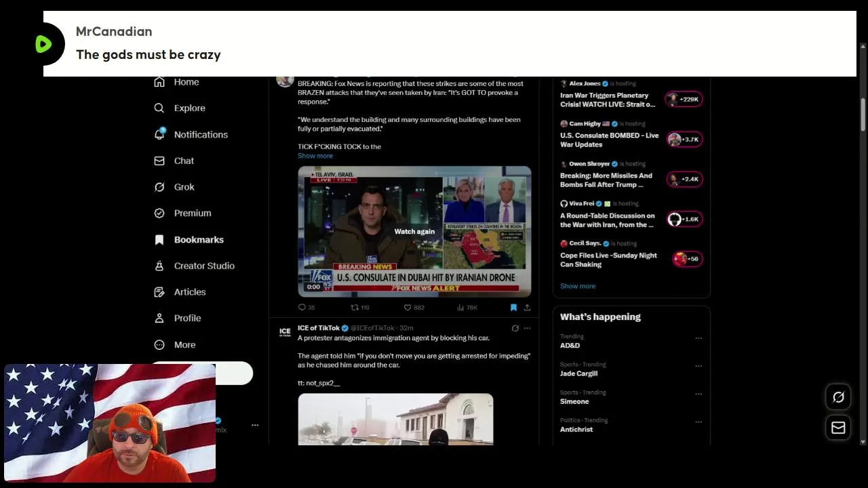
Task: Open the floating Messages envelope button
Action: coord(838,428)
